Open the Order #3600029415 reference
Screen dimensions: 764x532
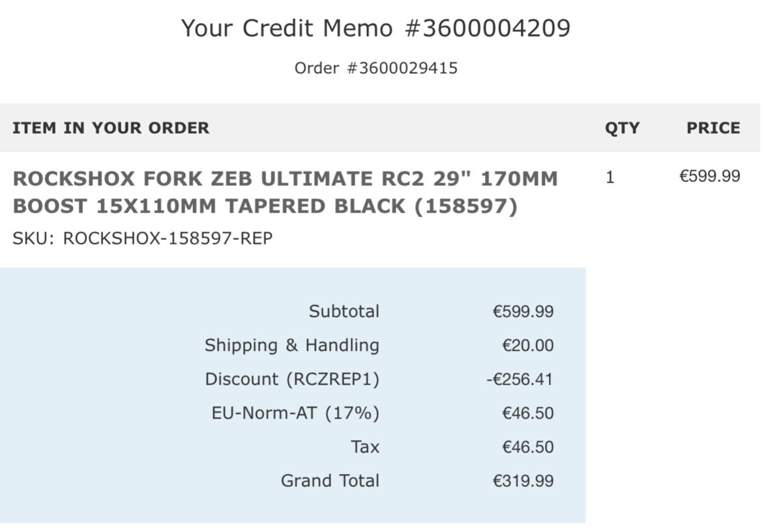[375, 68]
